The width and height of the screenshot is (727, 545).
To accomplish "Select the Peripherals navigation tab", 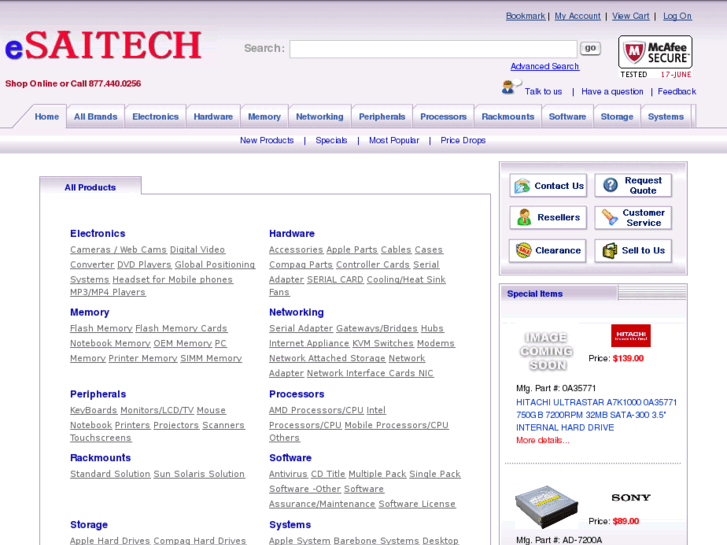I will pos(382,116).
